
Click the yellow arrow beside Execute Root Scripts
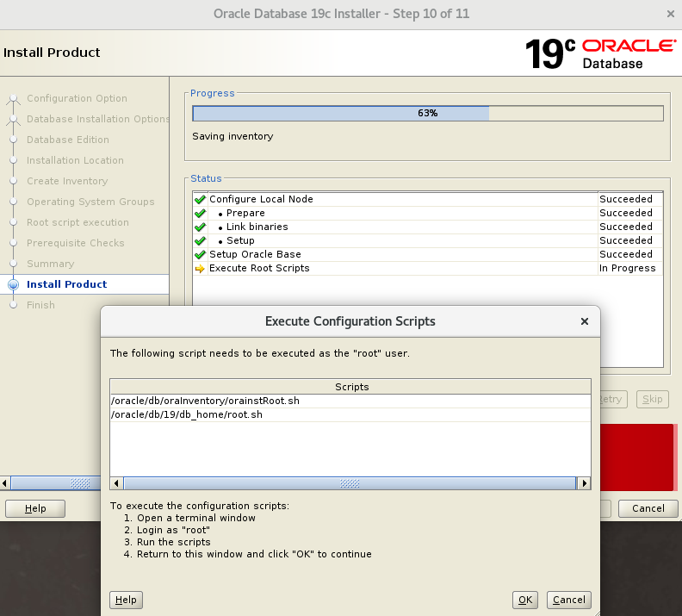(x=200, y=269)
